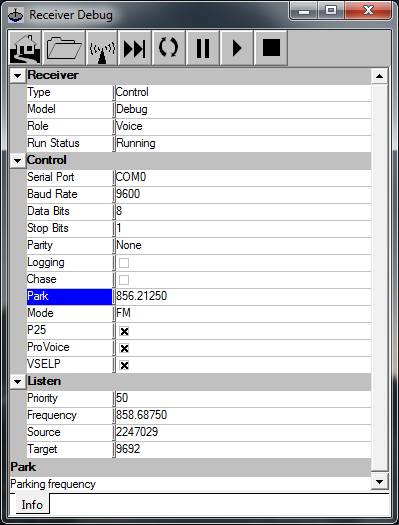
Task: Click the scrollbar down arrow
Action: click(379, 482)
